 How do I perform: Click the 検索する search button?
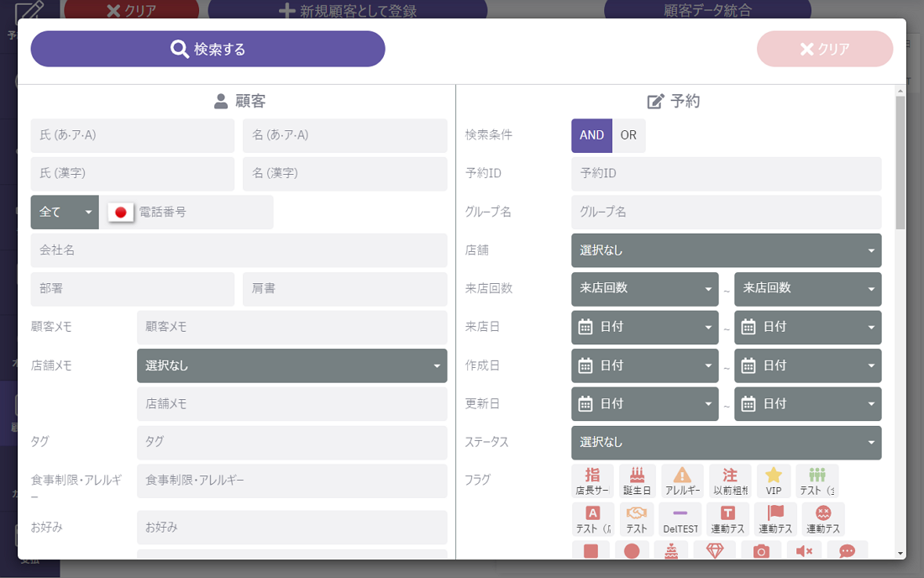tap(207, 49)
